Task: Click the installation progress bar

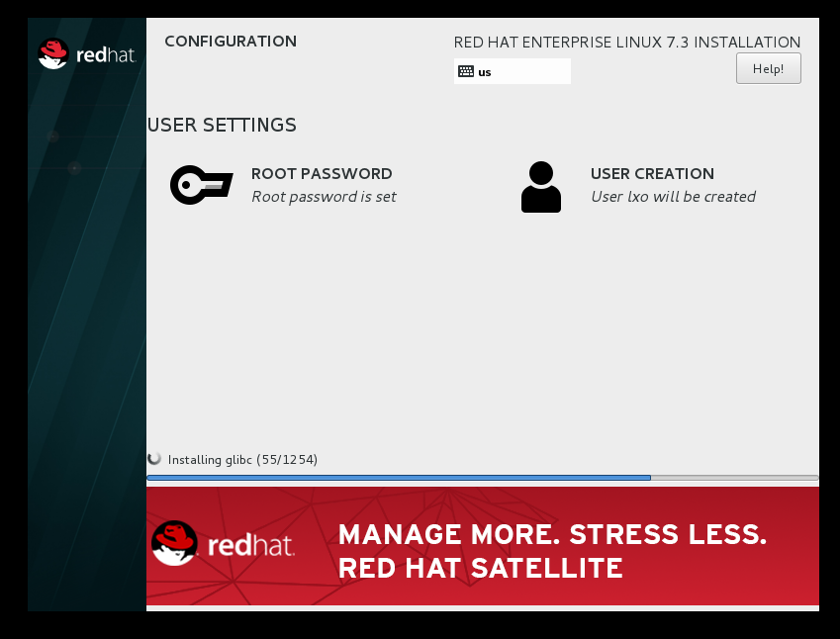Action: click(482, 477)
